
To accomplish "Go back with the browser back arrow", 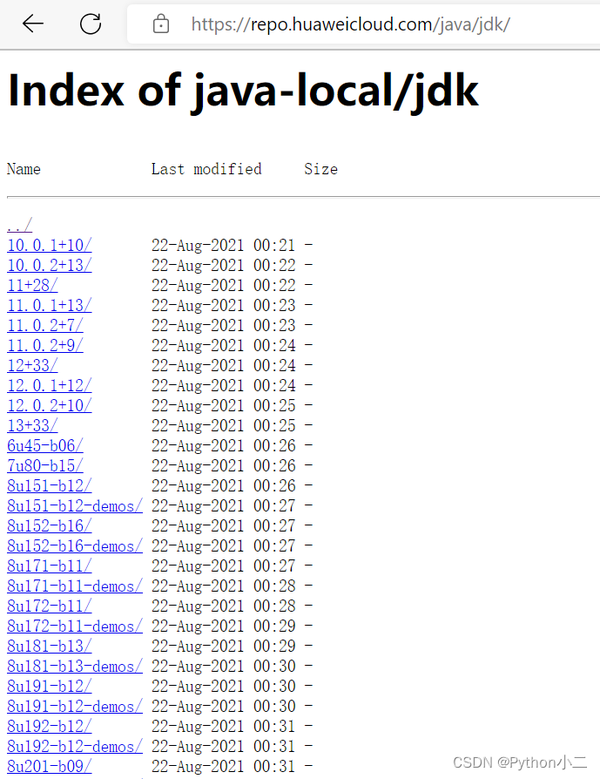I will tap(33, 23).
